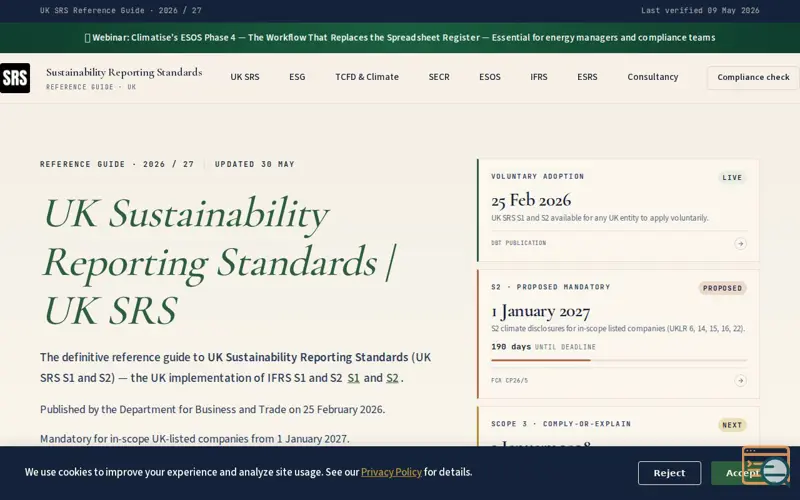Open ESRS navigation item

click(587, 77)
